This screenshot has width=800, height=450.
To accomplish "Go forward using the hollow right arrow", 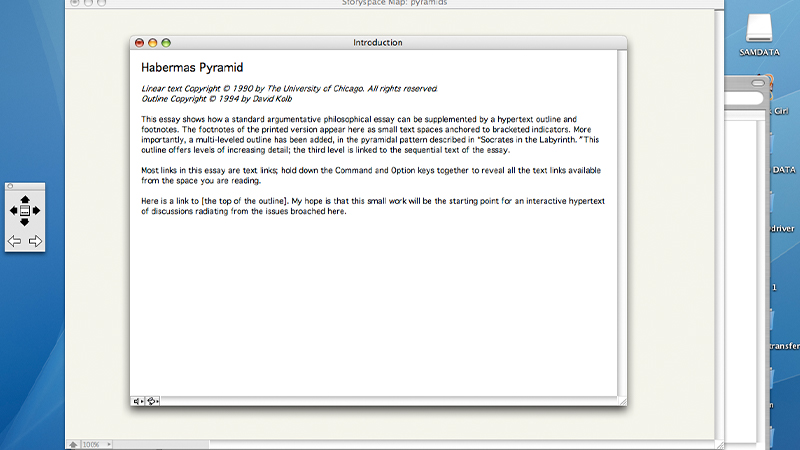I will tap(35, 241).
